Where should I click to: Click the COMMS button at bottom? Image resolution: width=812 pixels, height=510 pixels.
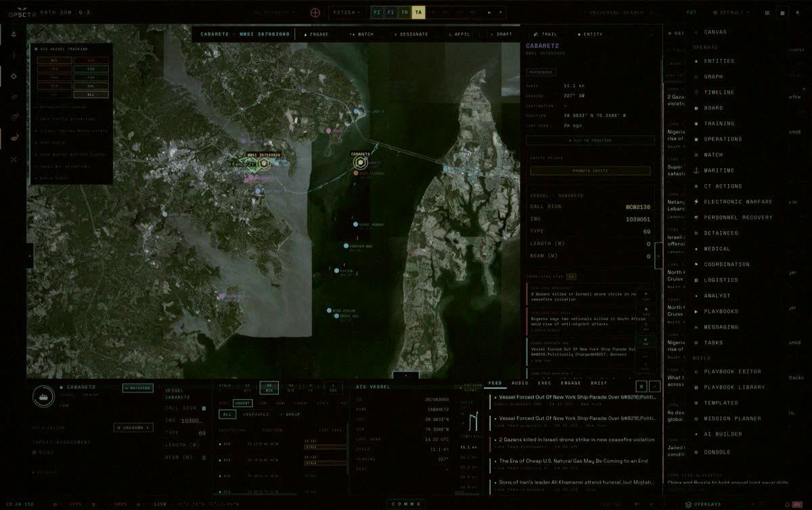pos(406,504)
